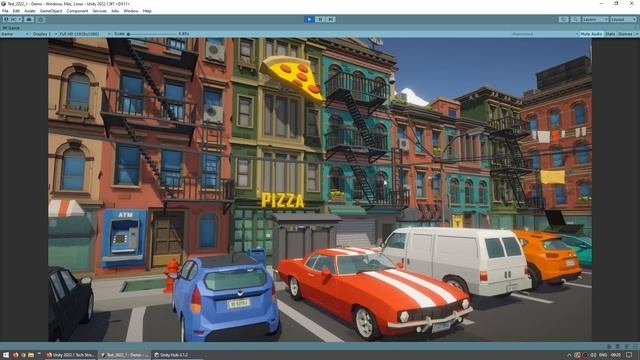Open the Edit menu

pos(16,11)
